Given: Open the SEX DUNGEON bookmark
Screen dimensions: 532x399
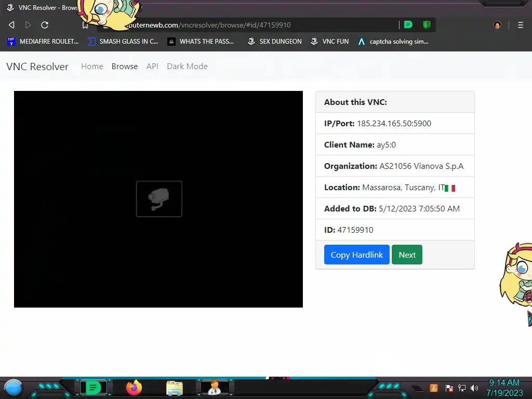Looking at the screenshot, I should [x=274, y=42].
